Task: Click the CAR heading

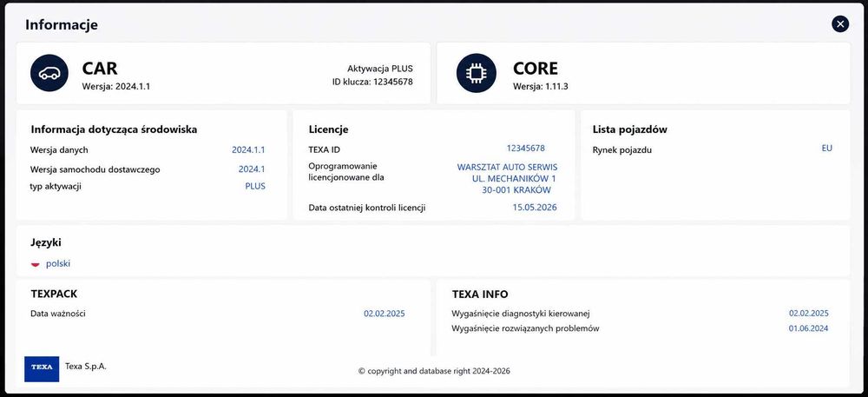Action: pos(100,68)
